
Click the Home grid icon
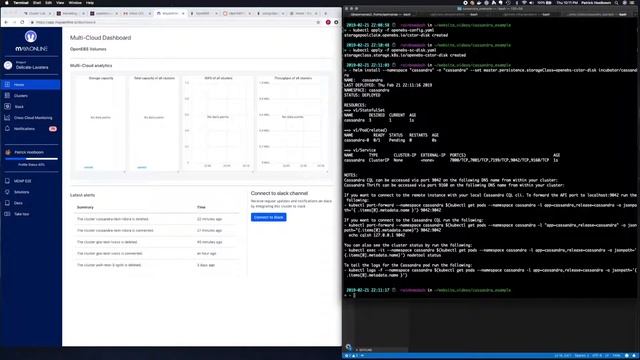[x=7, y=84]
